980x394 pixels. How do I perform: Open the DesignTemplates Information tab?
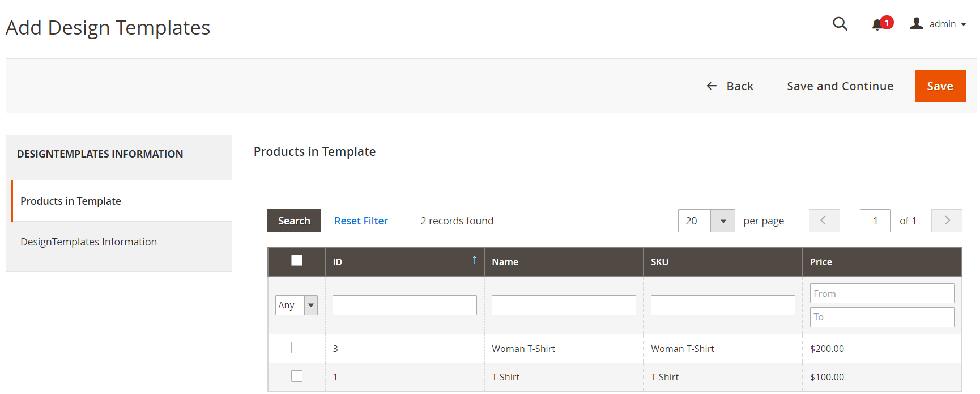tap(89, 242)
